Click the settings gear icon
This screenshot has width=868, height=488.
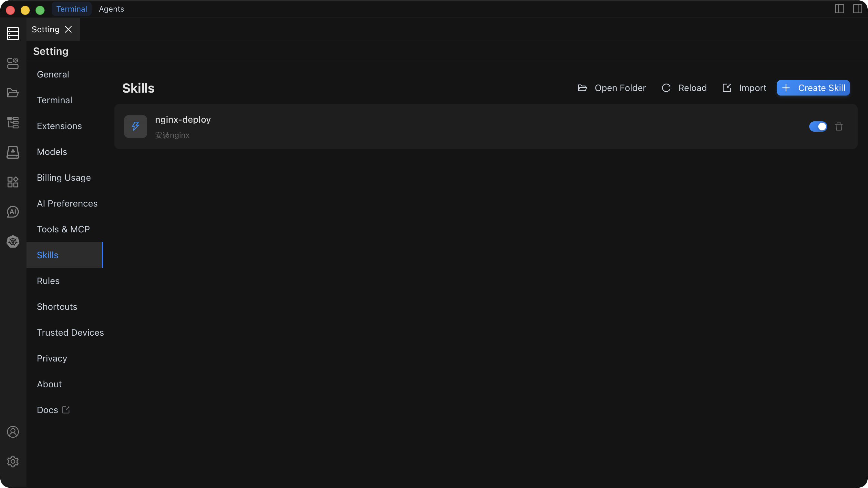(13, 462)
